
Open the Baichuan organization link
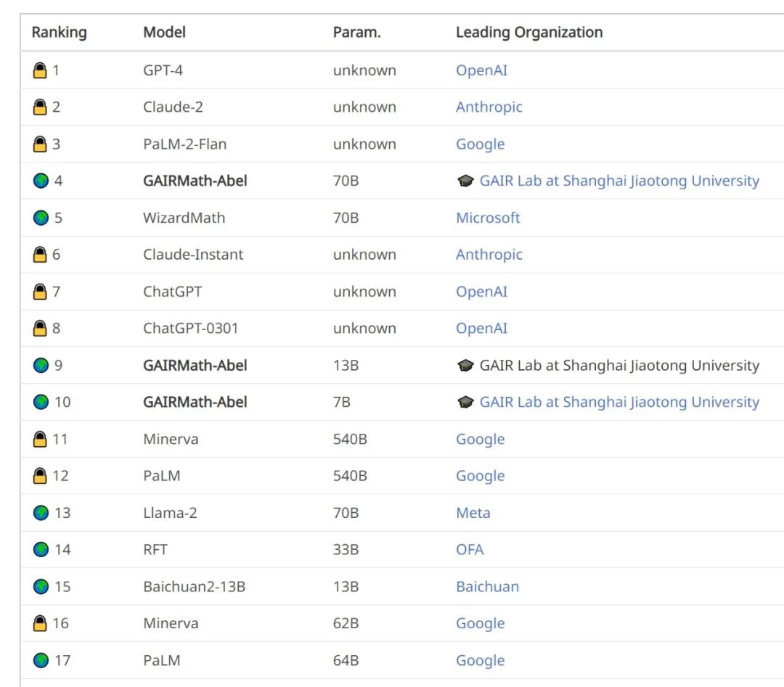(487, 586)
